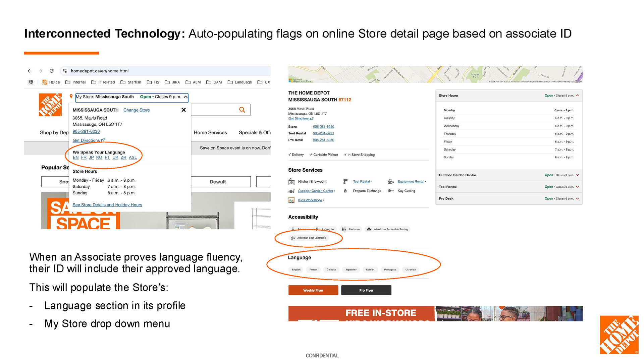Close the Mississauga South store popup
644x362 pixels.
point(183,110)
